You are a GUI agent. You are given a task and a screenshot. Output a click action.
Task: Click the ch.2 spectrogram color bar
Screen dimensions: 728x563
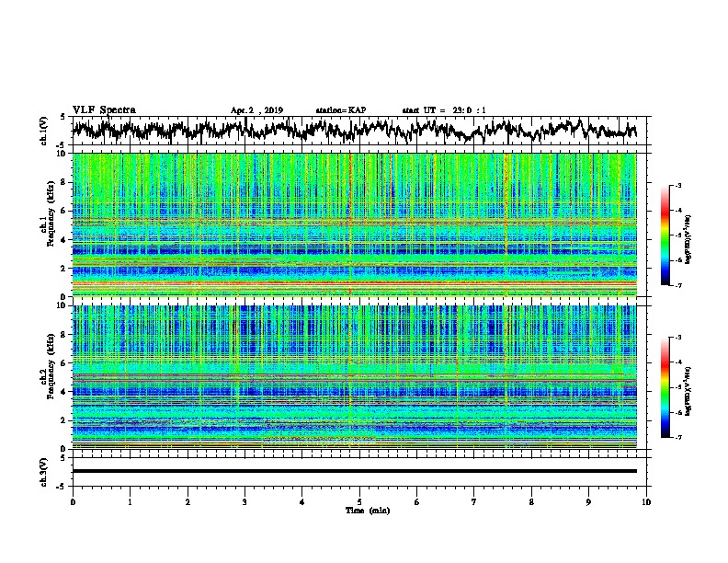(665, 387)
